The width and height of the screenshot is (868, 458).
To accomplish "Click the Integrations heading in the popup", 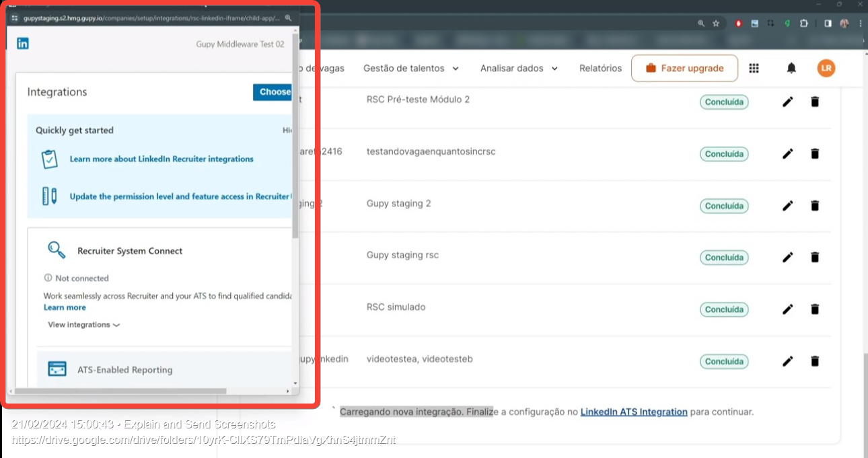I will (x=57, y=92).
